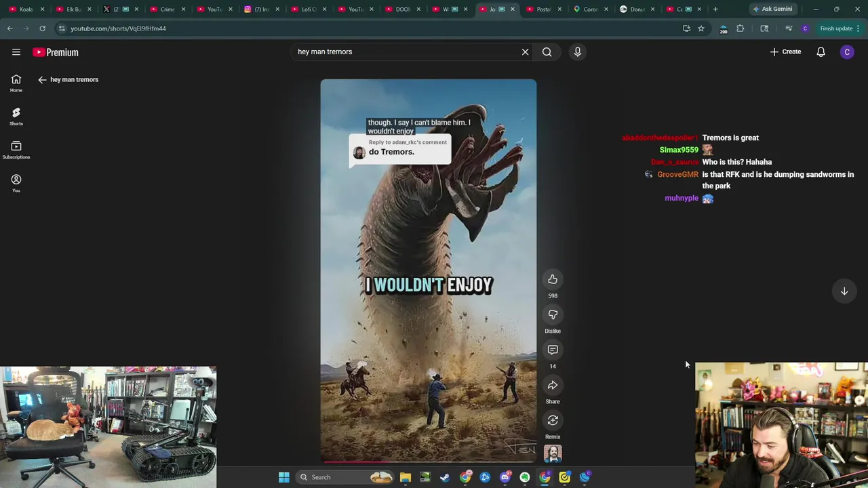The image size is (868, 488).
Task: Go to the next short with the down arrow
Action: (844, 291)
